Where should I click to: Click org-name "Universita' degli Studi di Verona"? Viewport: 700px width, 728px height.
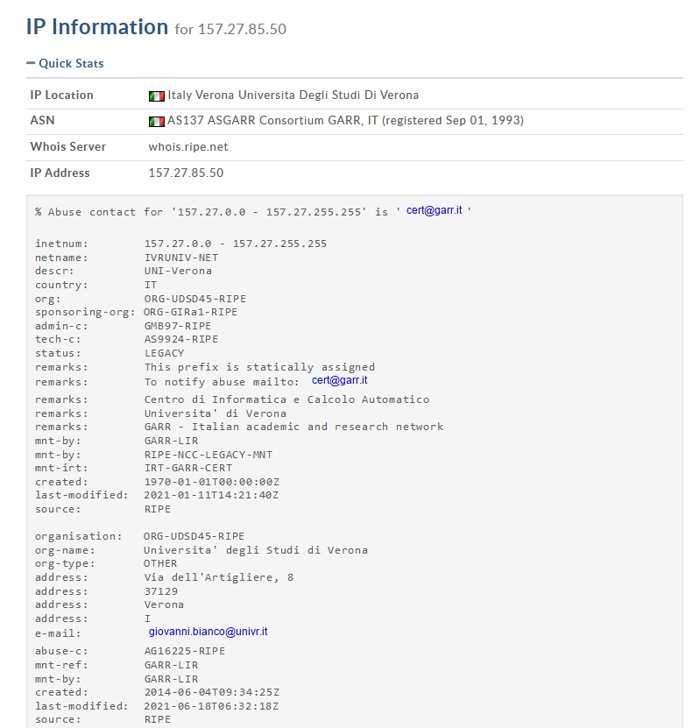tap(256, 550)
